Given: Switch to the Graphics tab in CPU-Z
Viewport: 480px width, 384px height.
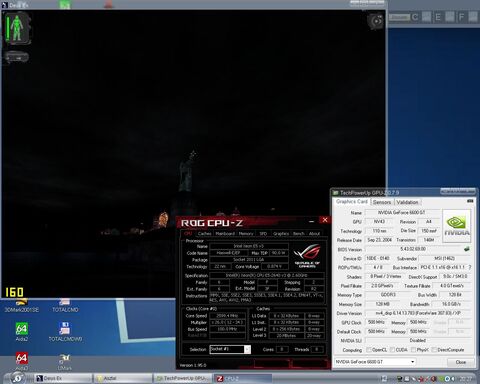Looking at the screenshot, I should click(281, 234).
